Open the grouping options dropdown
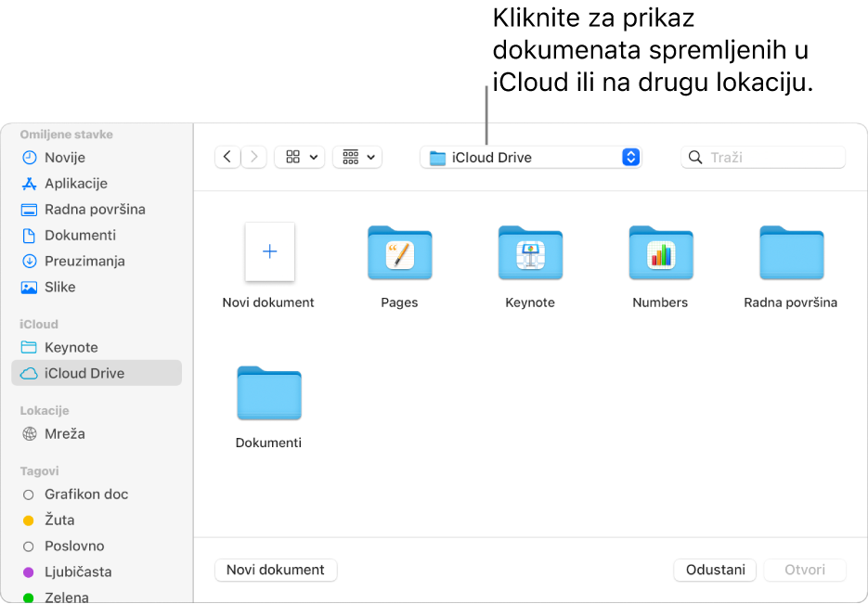 coord(357,157)
